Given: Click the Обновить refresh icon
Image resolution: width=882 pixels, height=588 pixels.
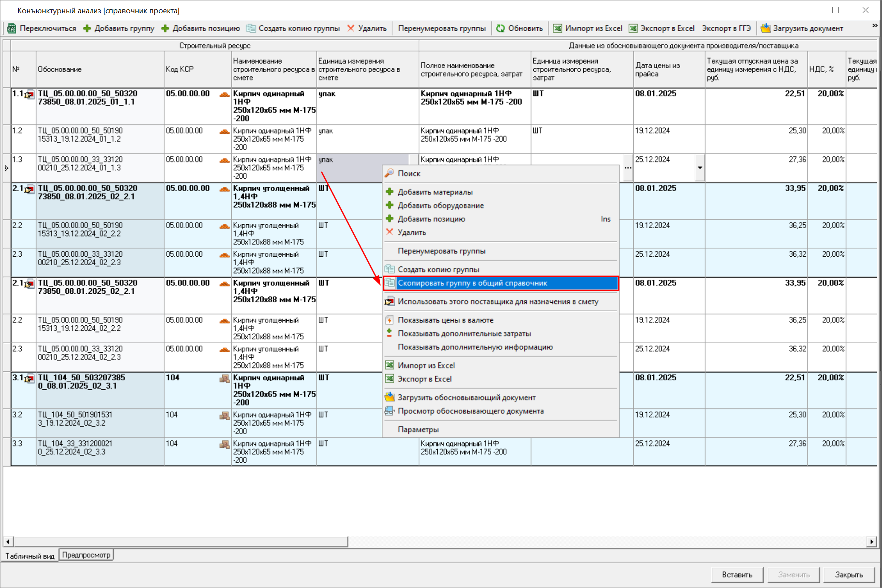Looking at the screenshot, I should (x=501, y=29).
